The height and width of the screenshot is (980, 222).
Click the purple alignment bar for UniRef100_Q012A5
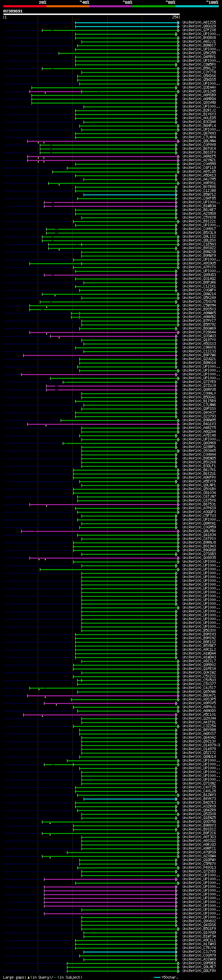pyautogui.click(x=55, y=91)
